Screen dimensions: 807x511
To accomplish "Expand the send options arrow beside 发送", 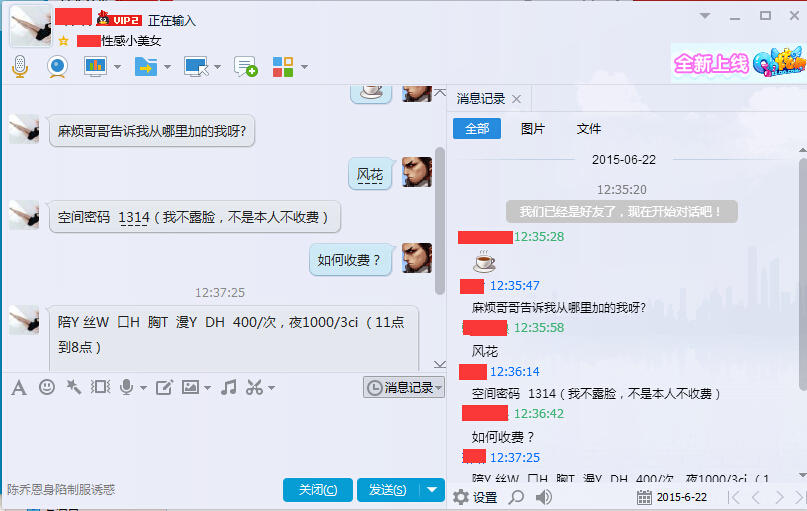I will click(x=432, y=489).
